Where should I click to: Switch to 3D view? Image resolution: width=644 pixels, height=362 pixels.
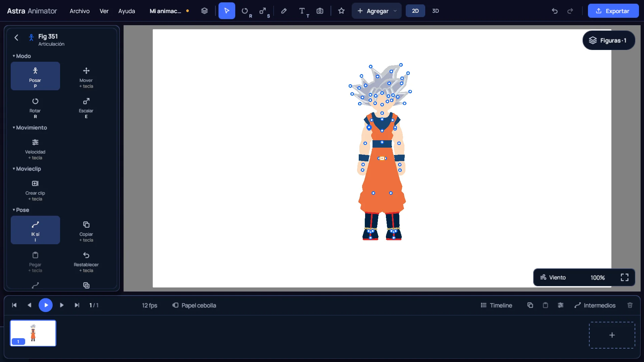tap(436, 11)
